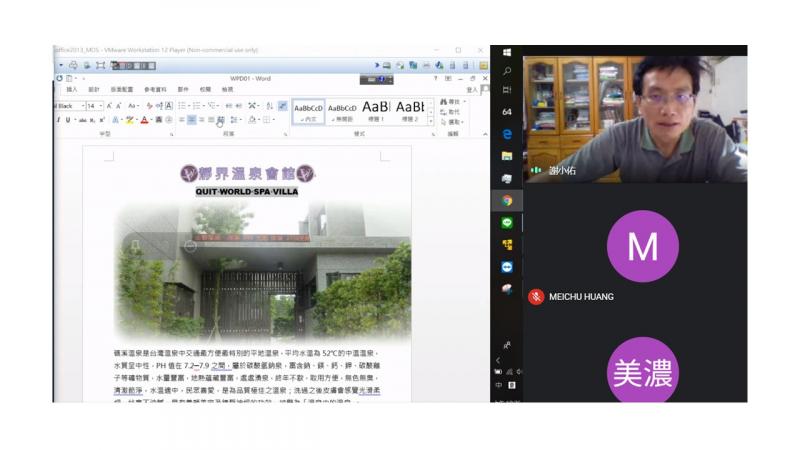Image resolution: width=800 pixels, height=450 pixels.
Task: Switch to the 郵件 tab
Action: tap(183, 90)
